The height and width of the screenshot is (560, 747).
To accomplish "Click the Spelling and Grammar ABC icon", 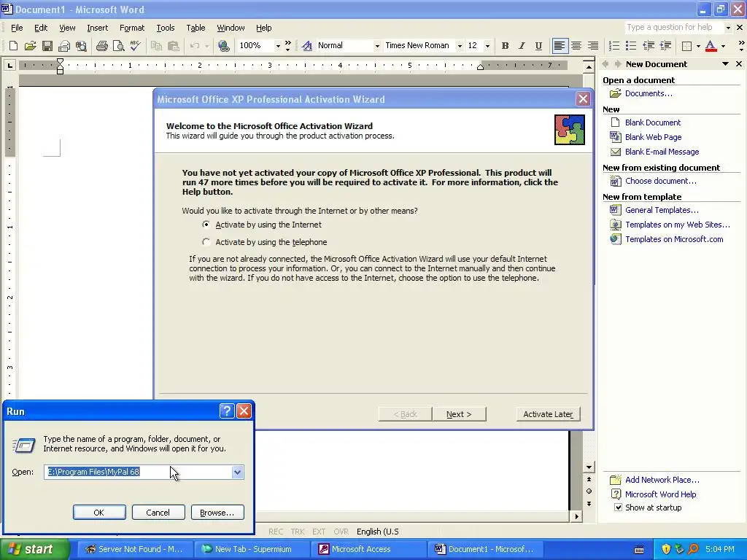I will coord(135,46).
